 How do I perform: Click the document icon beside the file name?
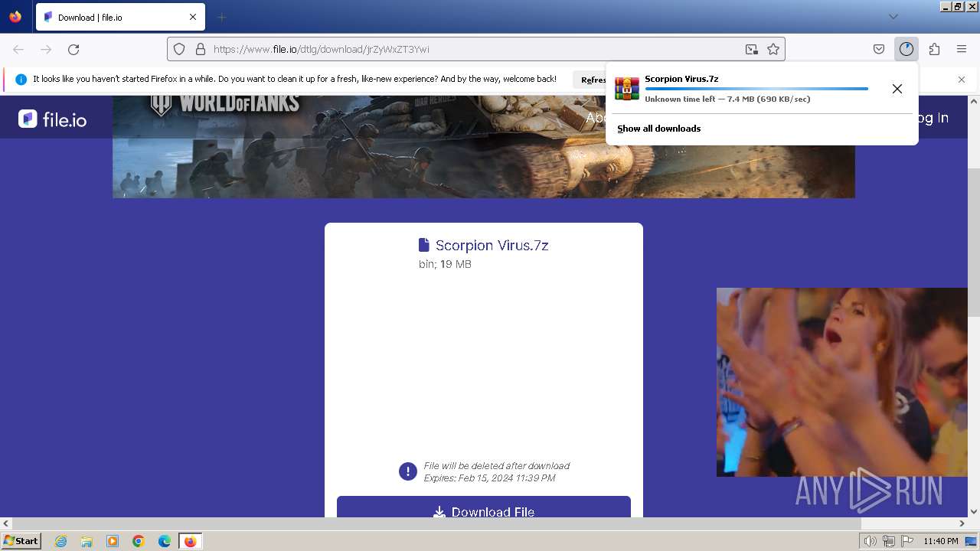424,245
